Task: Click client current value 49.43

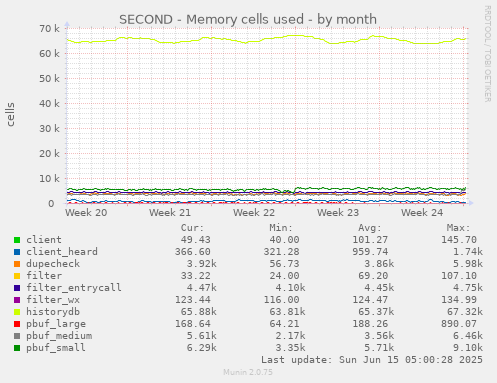Action: (x=196, y=240)
